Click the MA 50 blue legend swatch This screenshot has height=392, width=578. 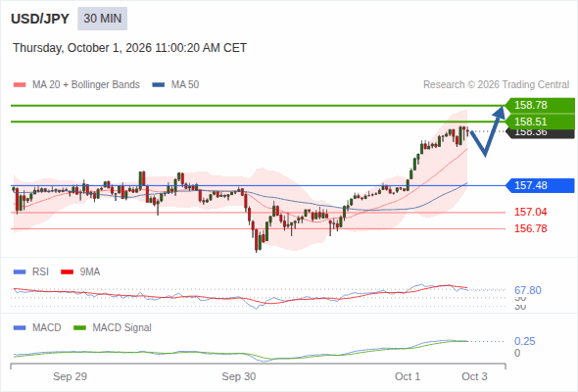click(x=158, y=85)
